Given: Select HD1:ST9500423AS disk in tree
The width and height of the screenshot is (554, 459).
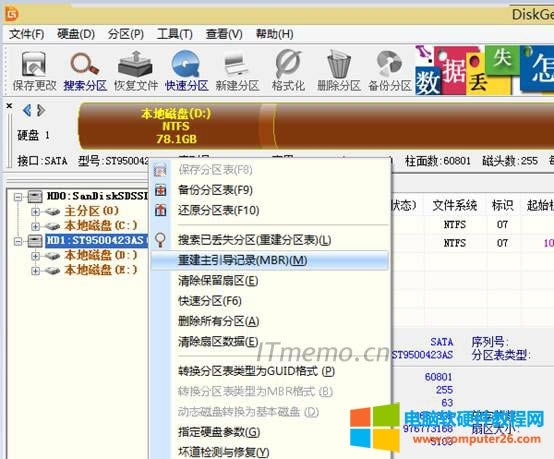Looking at the screenshot, I should pos(96,240).
